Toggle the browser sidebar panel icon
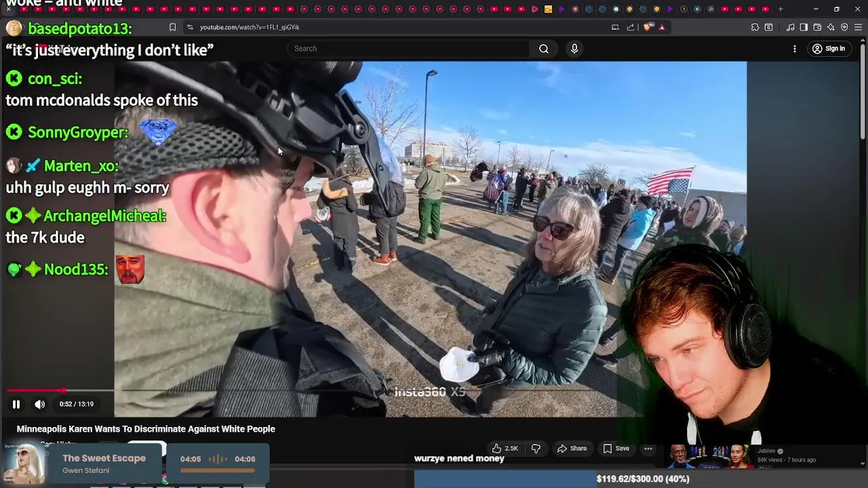Viewport: 868px width, 488px height. tap(804, 27)
